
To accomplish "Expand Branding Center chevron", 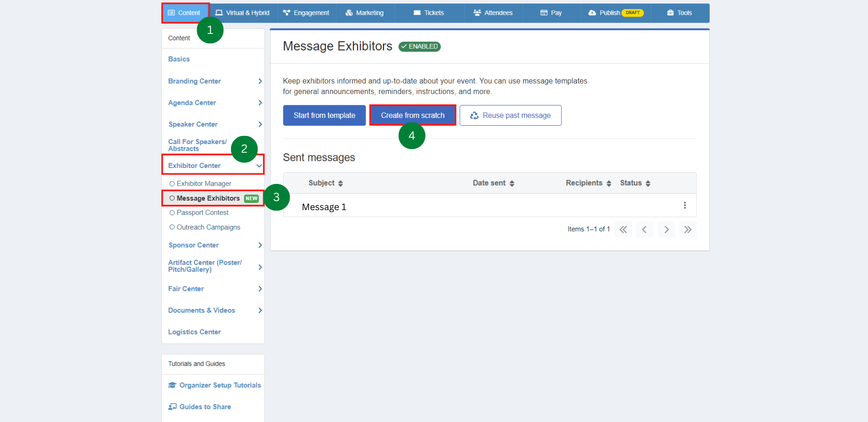I will point(260,81).
